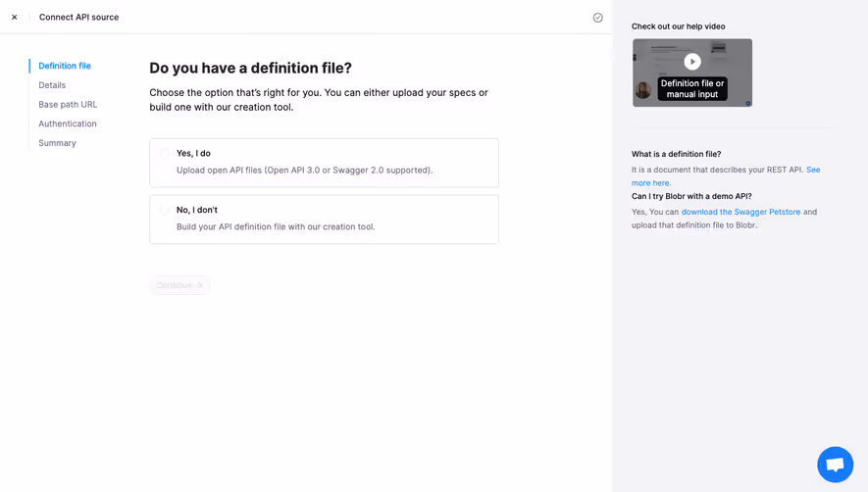
Task: Click the small blue badge on video thumbnail
Action: (x=748, y=103)
